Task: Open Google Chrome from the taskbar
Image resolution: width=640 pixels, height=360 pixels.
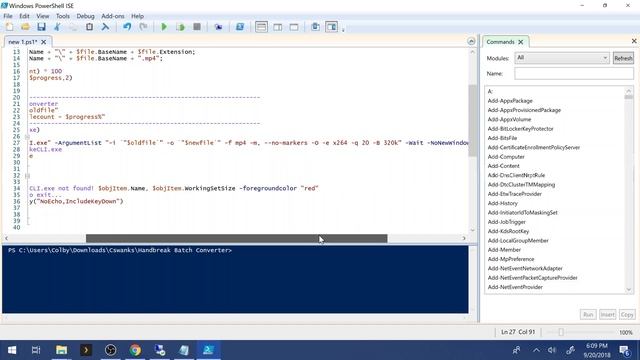Action: click(135, 350)
